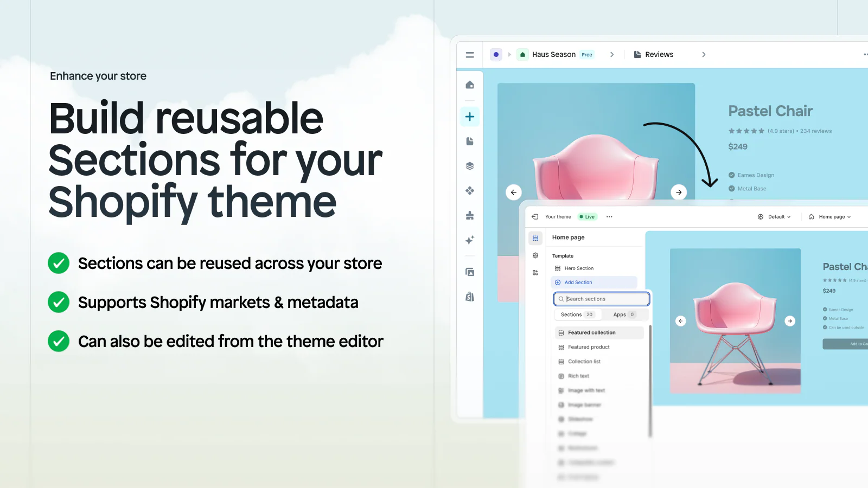Click the Supports Shopify markets & metadata text
This screenshot has height=488, width=868.
(x=218, y=303)
